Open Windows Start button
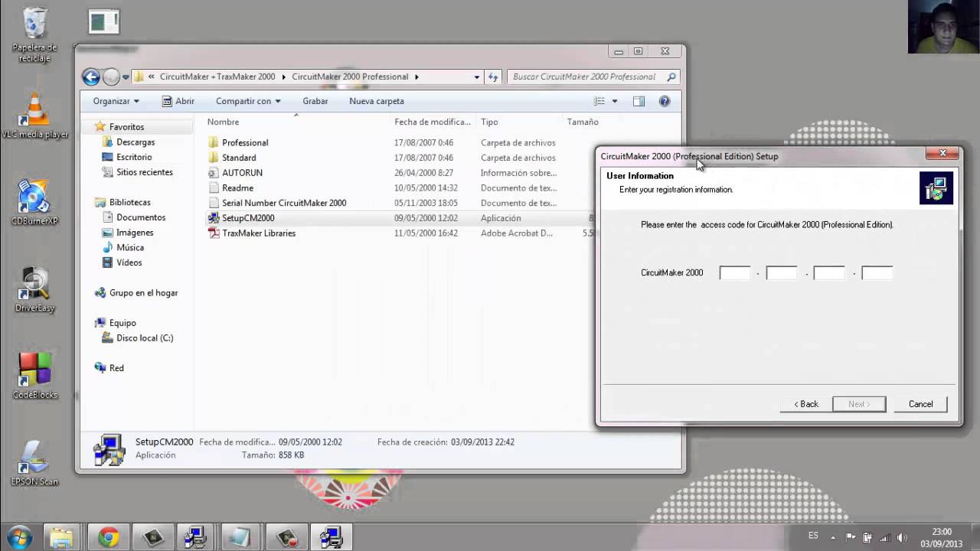The width and height of the screenshot is (980, 551). (x=18, y=537)
